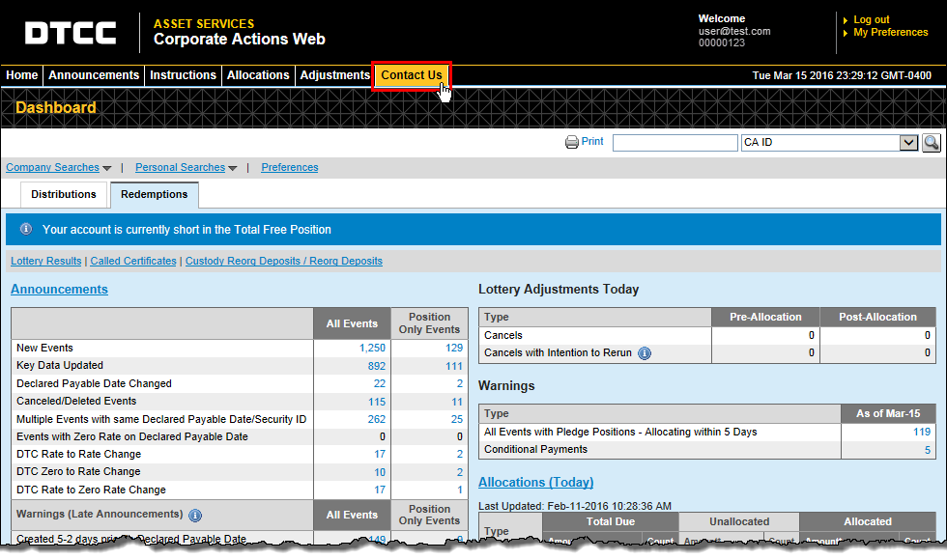This screenshot has height=560, width=947.
Task: Click the DTCC logo
Action: tap(71, 34)
